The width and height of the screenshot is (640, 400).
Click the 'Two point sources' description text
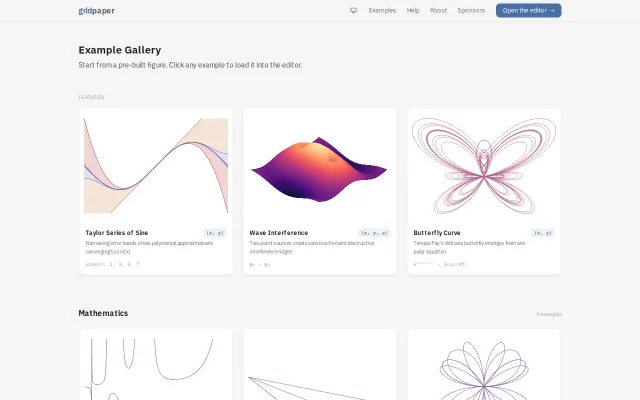click(312, 247)
